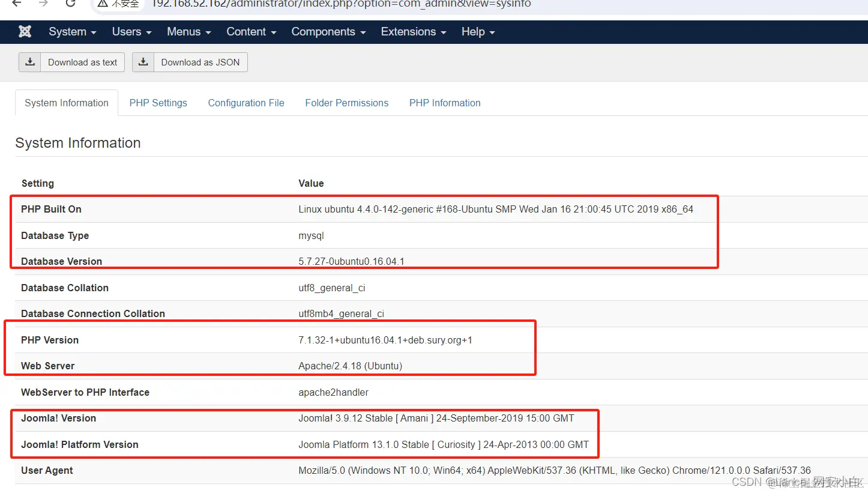Open the PHP Information tab
This screenshot has width=868, height=493.
(x=445, y=103)
